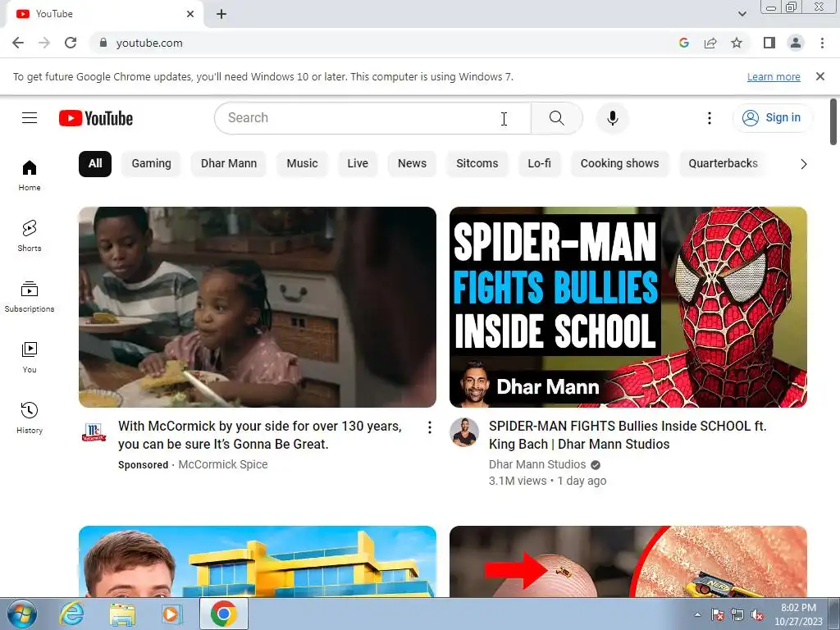Open History in sidebar

point(30,418)
